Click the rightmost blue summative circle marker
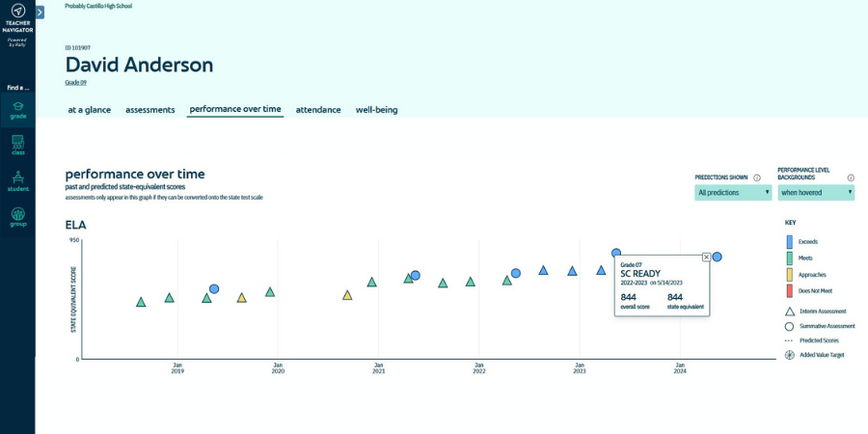The height and width of the screenshot is (434, 868). coord(717,257)
